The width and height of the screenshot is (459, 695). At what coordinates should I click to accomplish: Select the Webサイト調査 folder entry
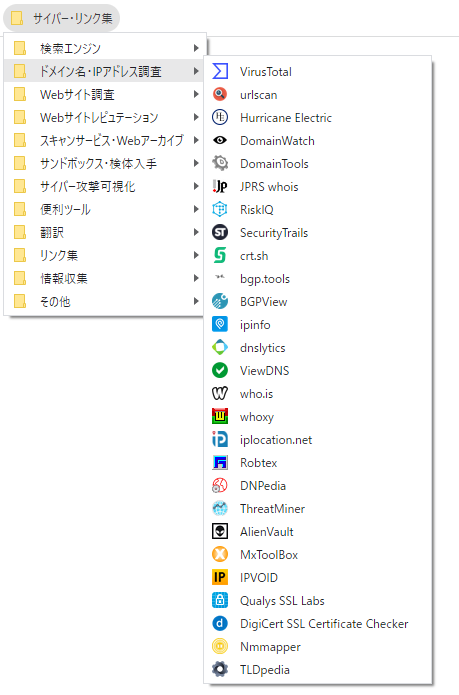[x=105, y=94]
